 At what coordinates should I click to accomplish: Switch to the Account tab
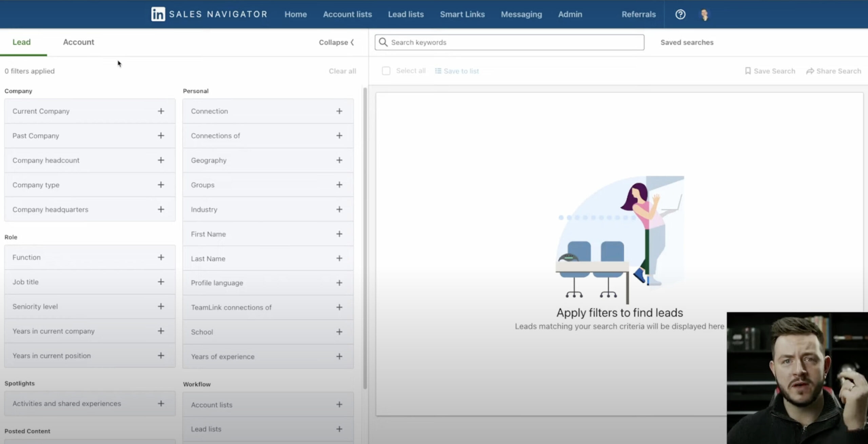click(78, 42)
